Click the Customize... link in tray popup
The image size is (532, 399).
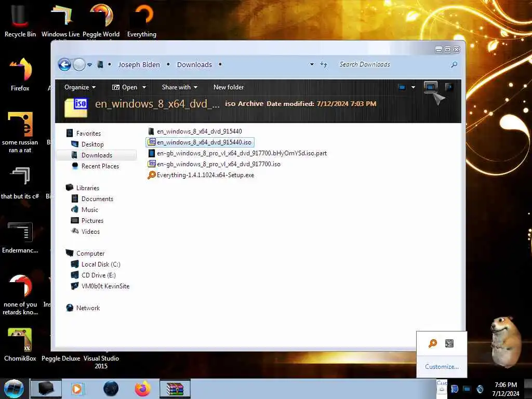pos(442,367)
